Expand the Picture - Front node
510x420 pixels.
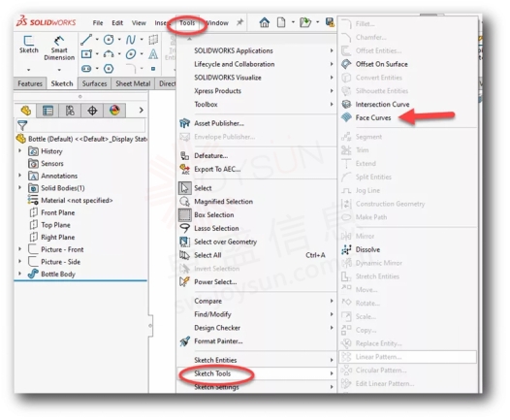[19, 249]
